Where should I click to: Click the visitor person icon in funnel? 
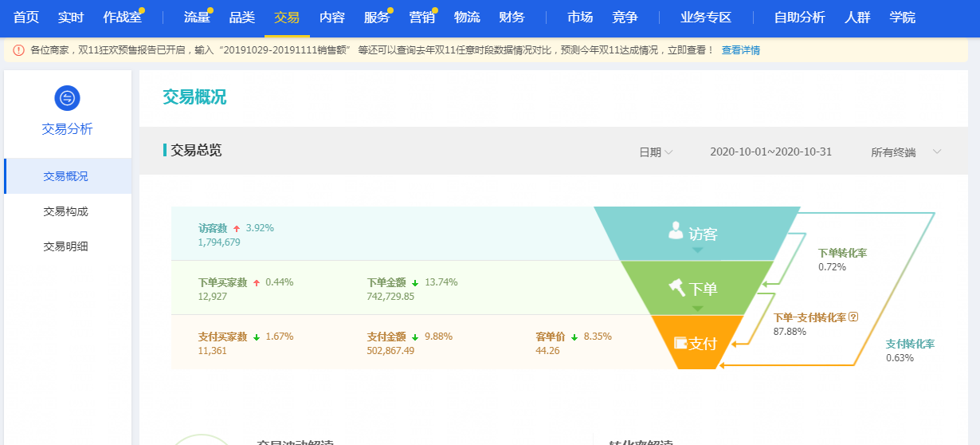click(676, 231)
